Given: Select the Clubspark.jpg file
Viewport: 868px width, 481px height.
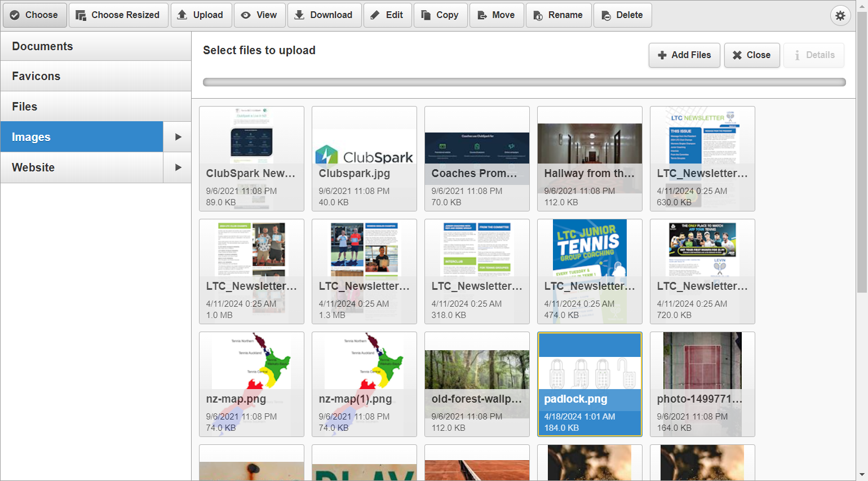Looking at the screenshot, I should pos(364,158).
